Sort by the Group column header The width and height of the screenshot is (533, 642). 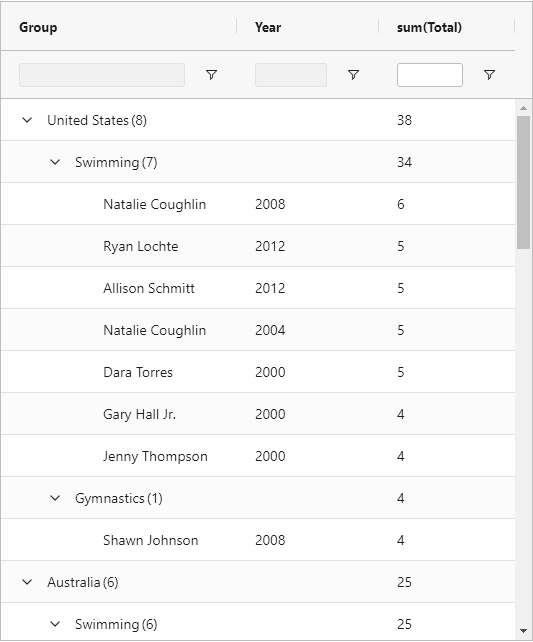(x=38, y=27)
